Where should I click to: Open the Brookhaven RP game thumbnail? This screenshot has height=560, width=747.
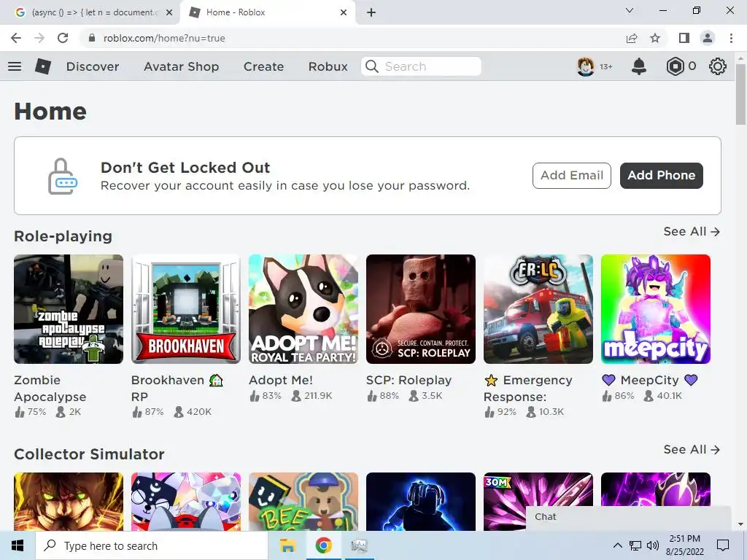tap(186, 309)
